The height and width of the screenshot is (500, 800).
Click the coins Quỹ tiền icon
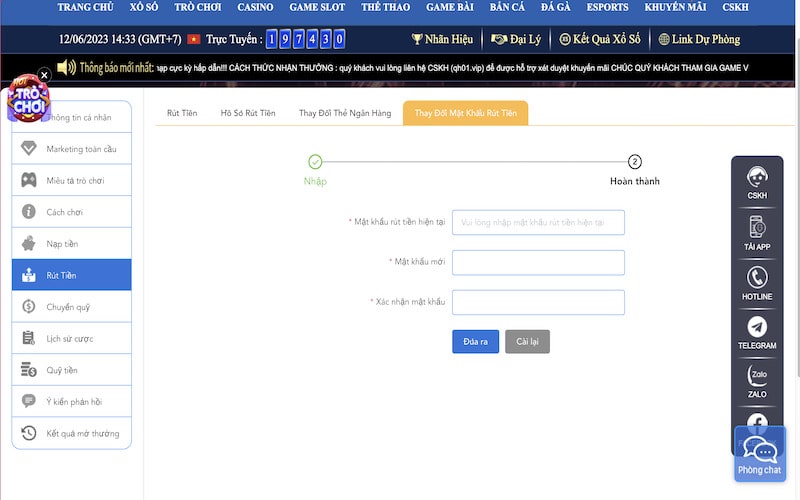pyautogui.click(x=29, y=370)
